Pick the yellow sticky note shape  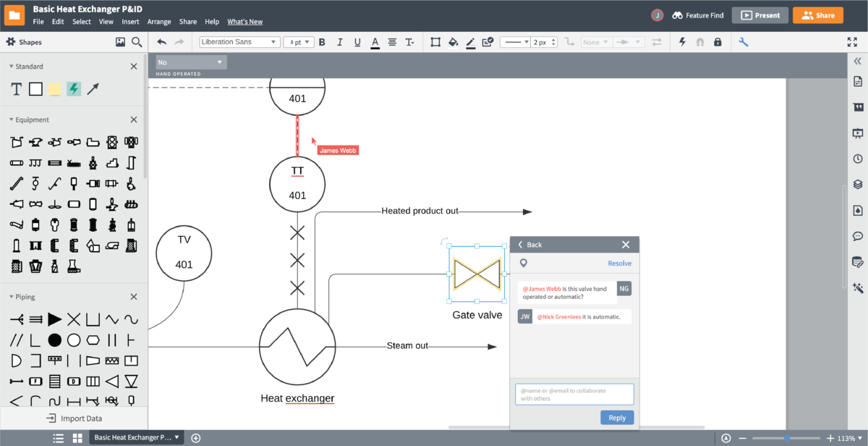(54, 89)
